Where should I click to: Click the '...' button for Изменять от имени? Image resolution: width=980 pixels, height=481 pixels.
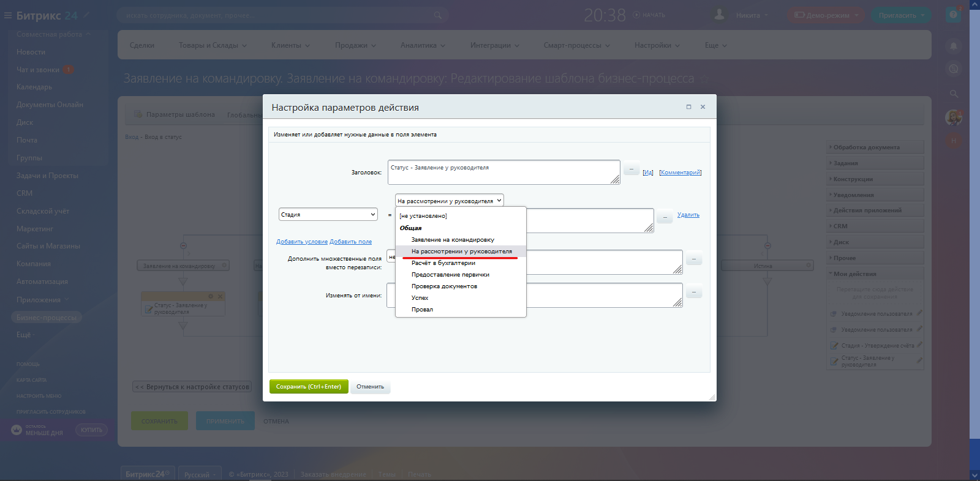pyautogui.click(x=693, y=293)
